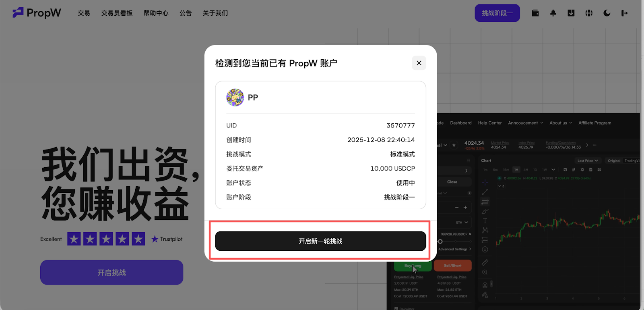Screen dimensions: 644x310
Task: Click the 开启新一轮挑战 button
Action: 321,241
